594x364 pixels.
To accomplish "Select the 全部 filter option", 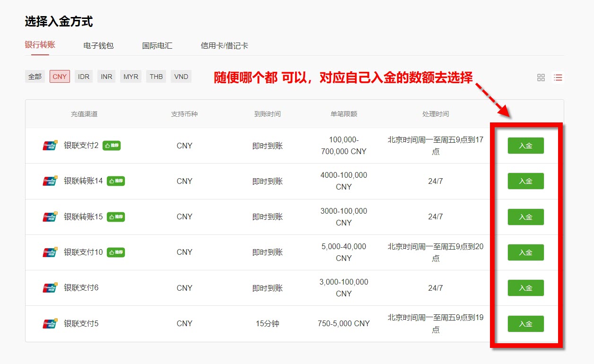I will coord(34,76).
